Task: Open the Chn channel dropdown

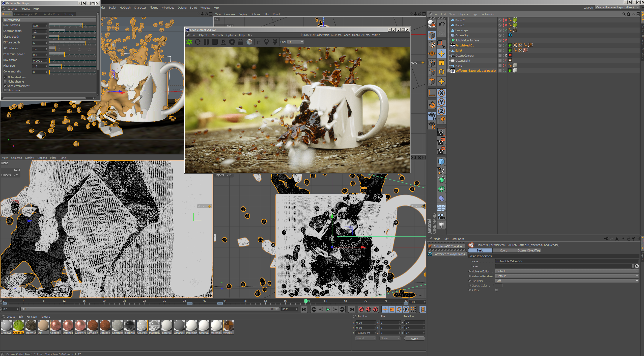Action: click(x=295, y=42)
